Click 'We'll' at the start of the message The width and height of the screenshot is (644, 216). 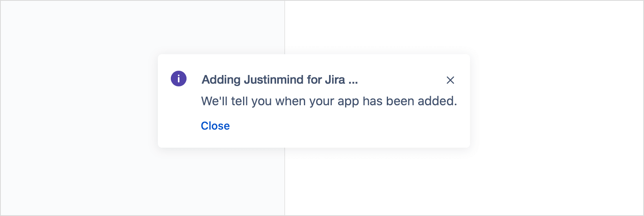tap(214, 101)
